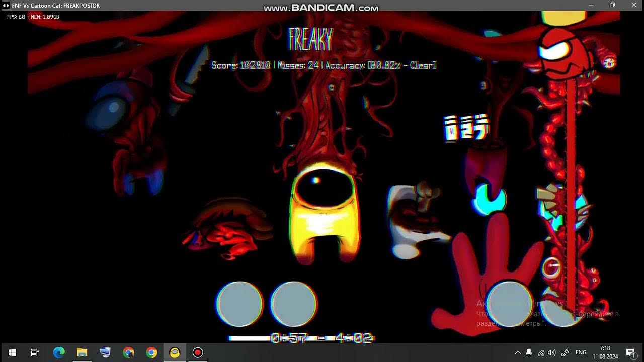Select the active yellow crewmate game taskbar icon

click(175, 352)
